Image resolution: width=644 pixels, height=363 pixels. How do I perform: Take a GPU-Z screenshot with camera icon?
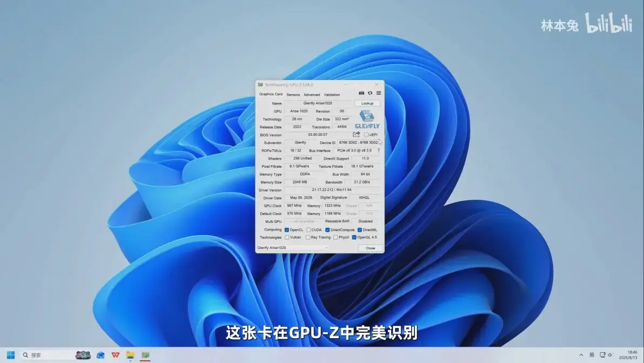[x=361, y=93]
